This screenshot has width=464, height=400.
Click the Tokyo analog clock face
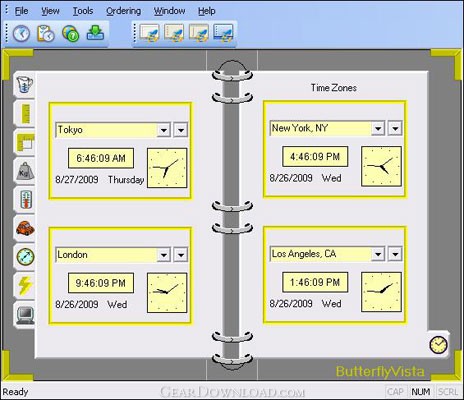tap(167, 168)
